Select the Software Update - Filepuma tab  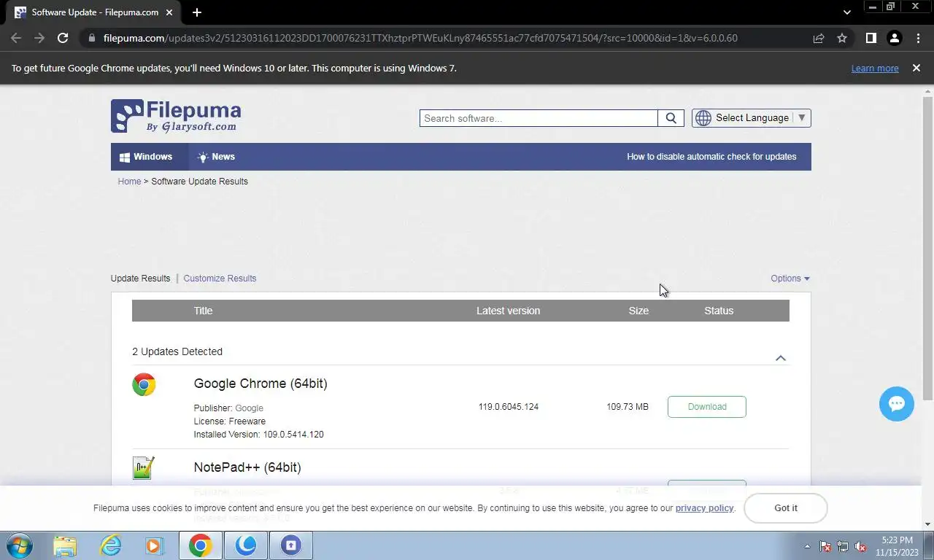pos(95,12)
